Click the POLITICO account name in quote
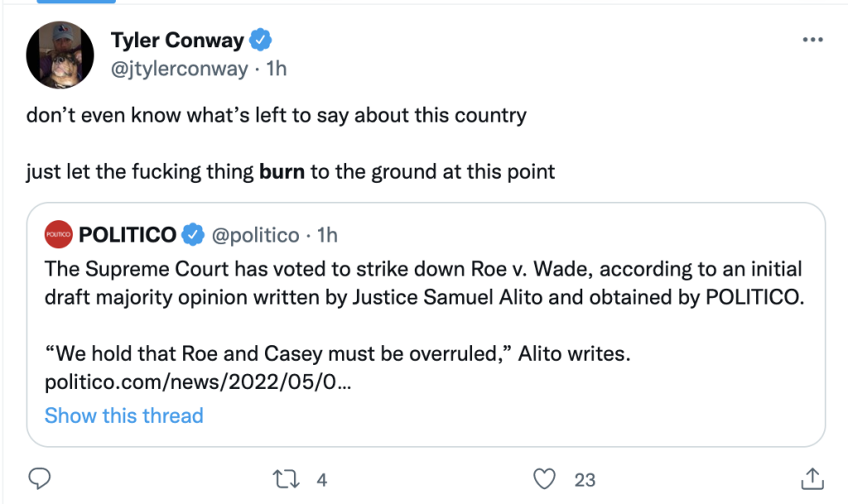 pyautogui.click(x=127, y=236)
